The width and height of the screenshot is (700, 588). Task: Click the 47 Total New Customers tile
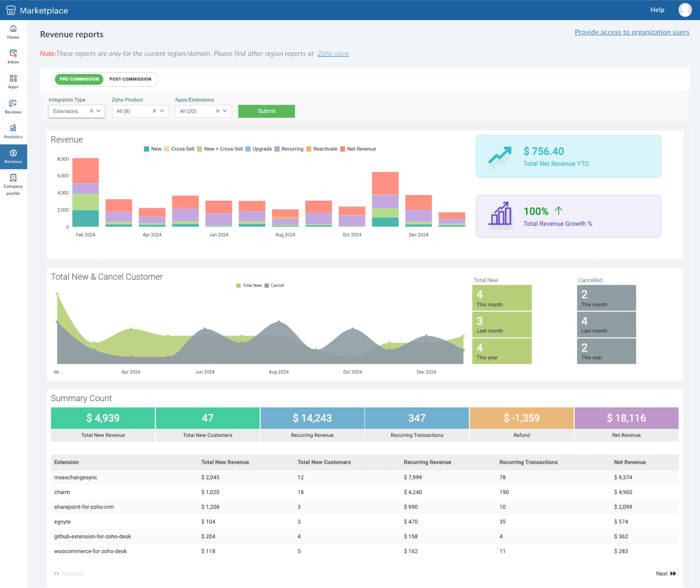[208, 424]
